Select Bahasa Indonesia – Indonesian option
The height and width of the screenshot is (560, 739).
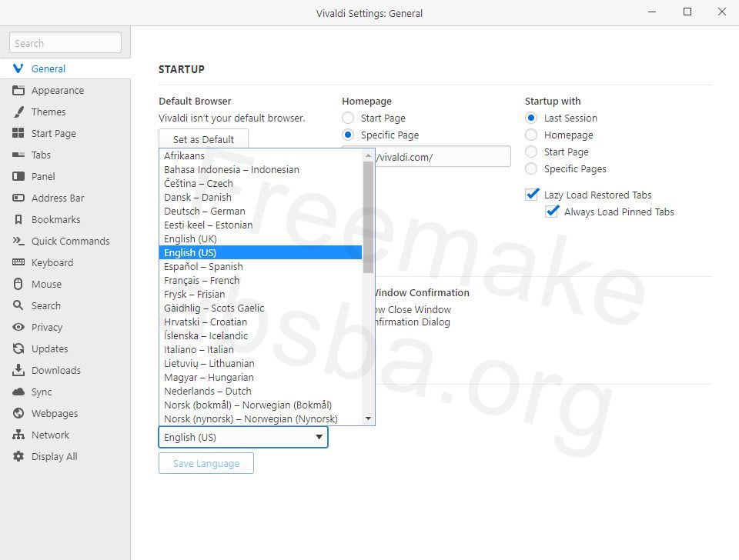(261, 169)
